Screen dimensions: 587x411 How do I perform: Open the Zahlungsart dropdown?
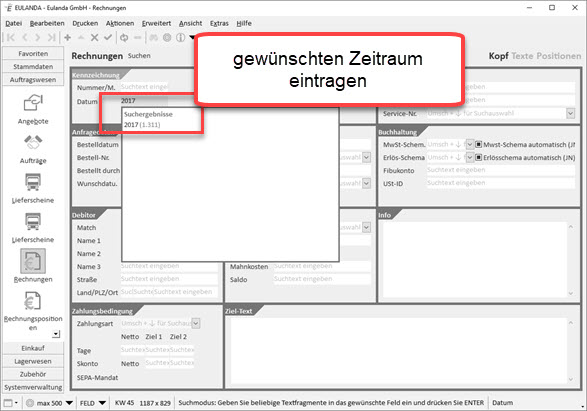[x=196, y=323]
